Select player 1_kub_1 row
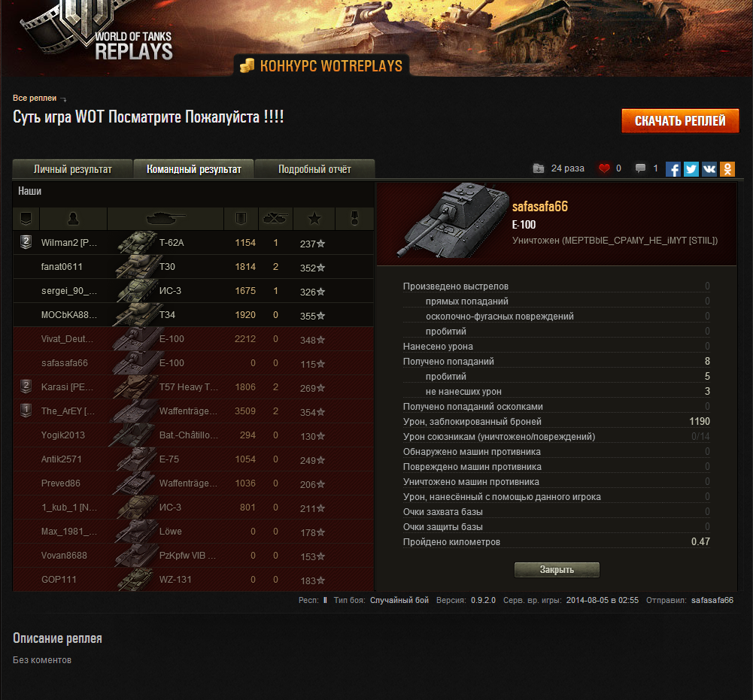The image size is (753, 700). (x=193, y=507)
